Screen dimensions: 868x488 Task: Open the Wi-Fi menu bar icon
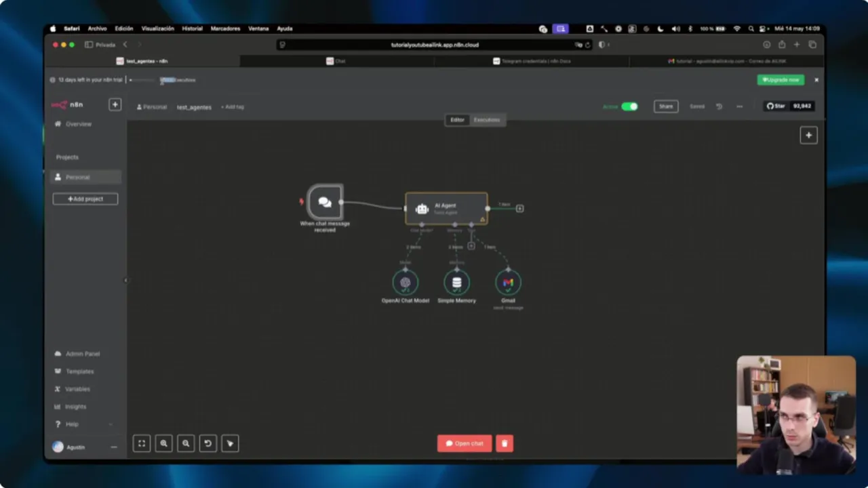coord(737,28)
